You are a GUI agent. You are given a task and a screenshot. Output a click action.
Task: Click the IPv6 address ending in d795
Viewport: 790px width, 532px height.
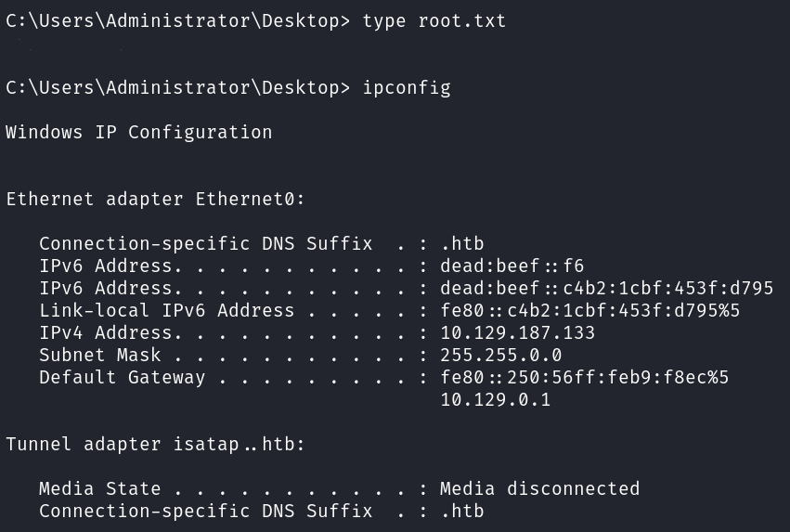pos(606,288)
